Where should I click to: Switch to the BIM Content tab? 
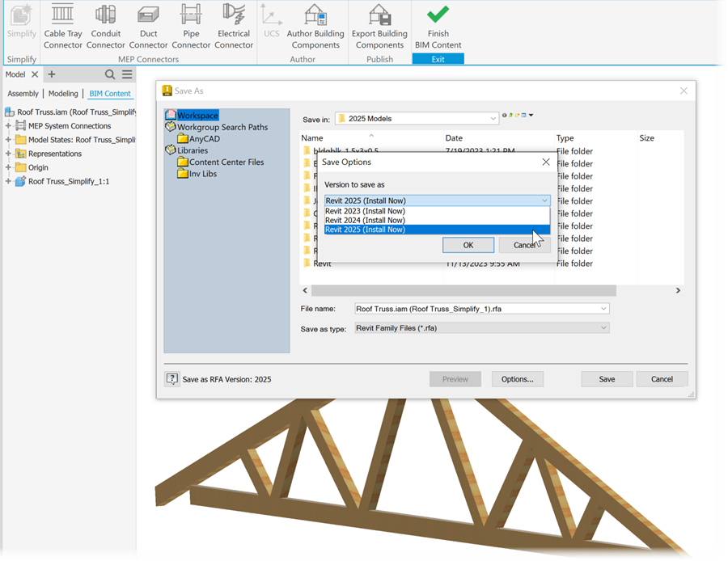[x=110, y=93]
